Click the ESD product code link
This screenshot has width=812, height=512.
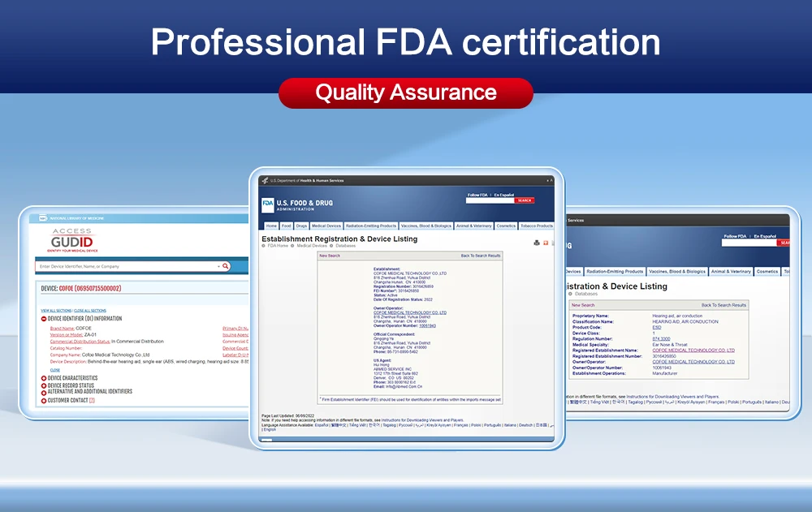657,327
